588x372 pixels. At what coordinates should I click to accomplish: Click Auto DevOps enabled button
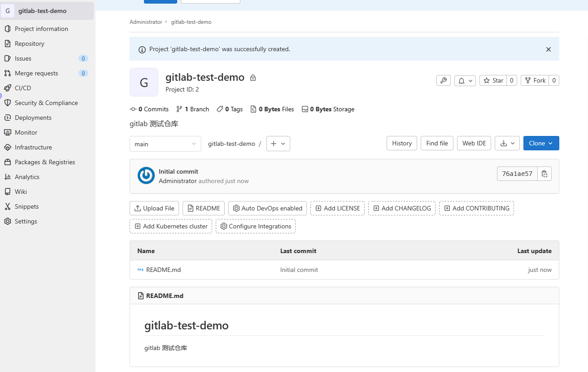pos(268,208)
